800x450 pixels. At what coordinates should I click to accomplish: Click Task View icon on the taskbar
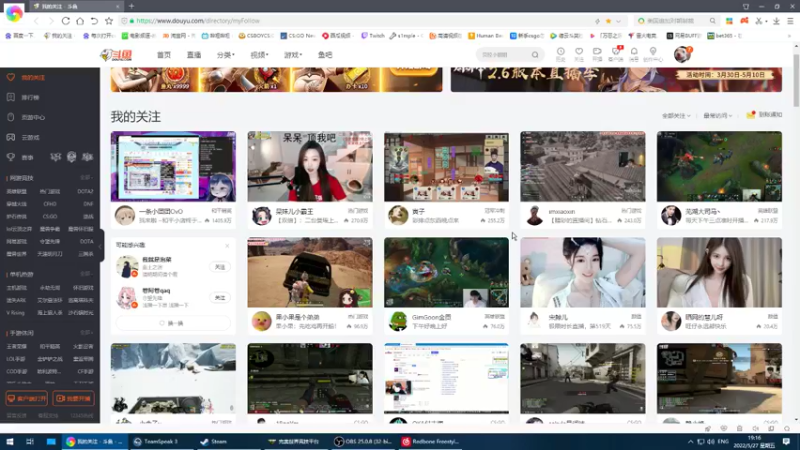click(30, 441)
